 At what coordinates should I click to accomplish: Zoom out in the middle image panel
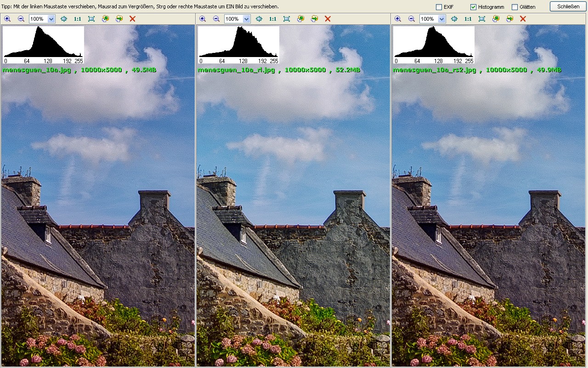click(216, 19)
